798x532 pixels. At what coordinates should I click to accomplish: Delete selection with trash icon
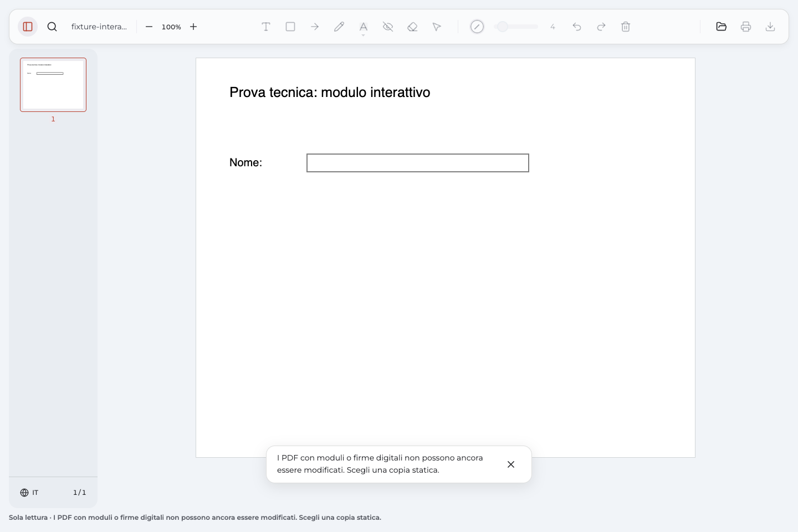click(x=626, y=27)
